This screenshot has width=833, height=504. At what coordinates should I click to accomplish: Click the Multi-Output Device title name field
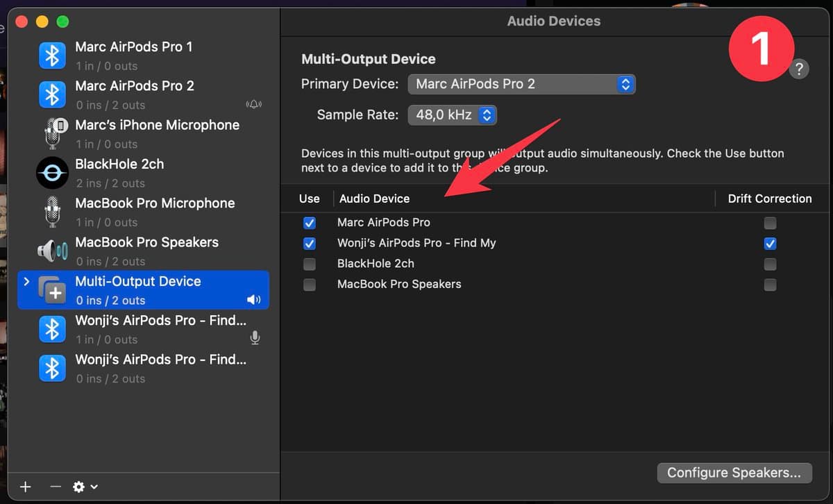[x=369, y=59]
